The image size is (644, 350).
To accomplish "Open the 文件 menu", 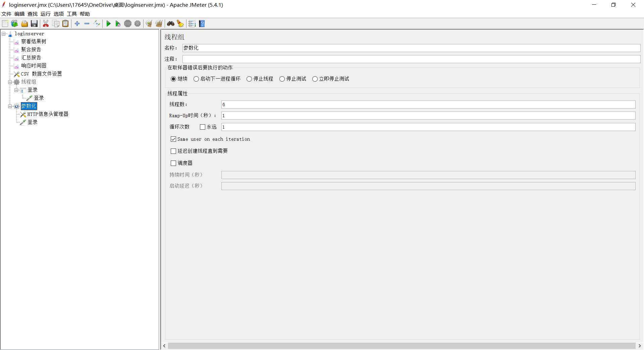I will click(6, 14).
